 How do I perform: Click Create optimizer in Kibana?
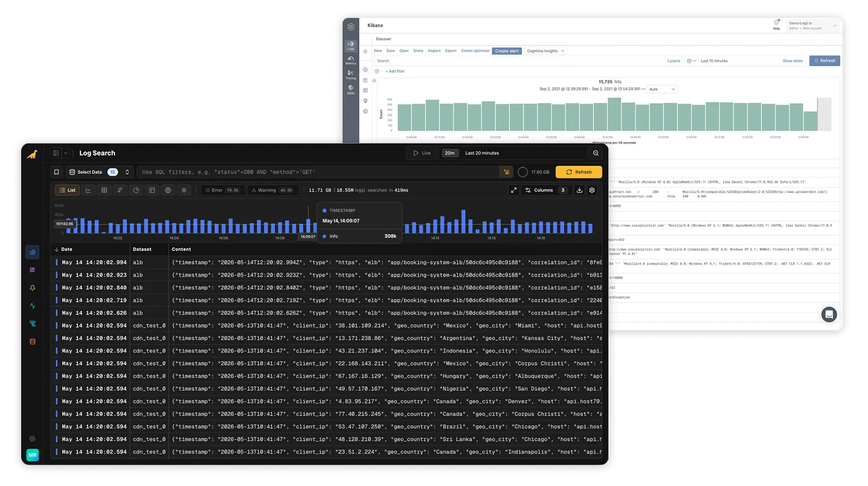click(475, 51)
